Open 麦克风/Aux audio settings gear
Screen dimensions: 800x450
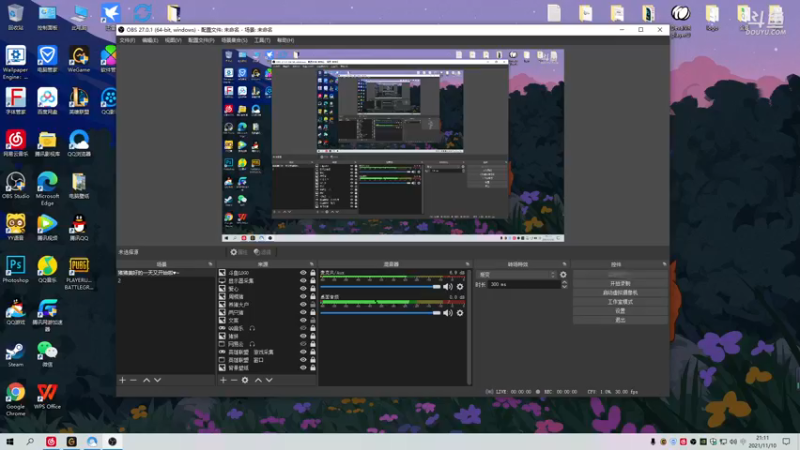click(460, 287)
